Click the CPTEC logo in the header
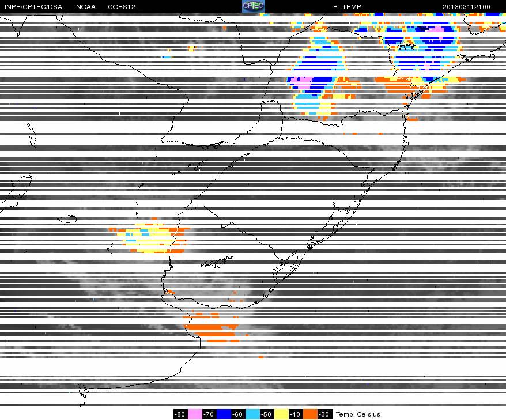The height and width of the screenshot is (420, 506). (x=253, y=6)
